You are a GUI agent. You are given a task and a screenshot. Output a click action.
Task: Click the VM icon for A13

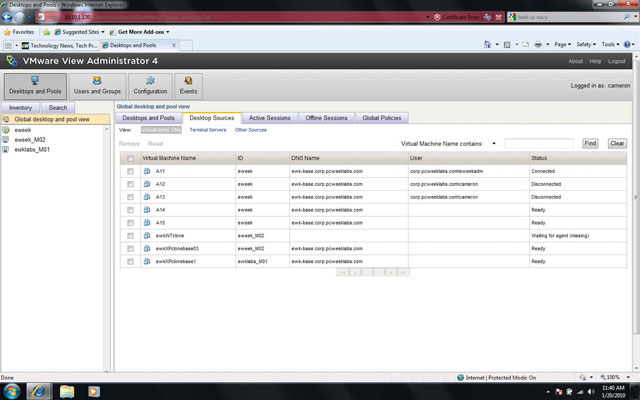coord(147,197)
